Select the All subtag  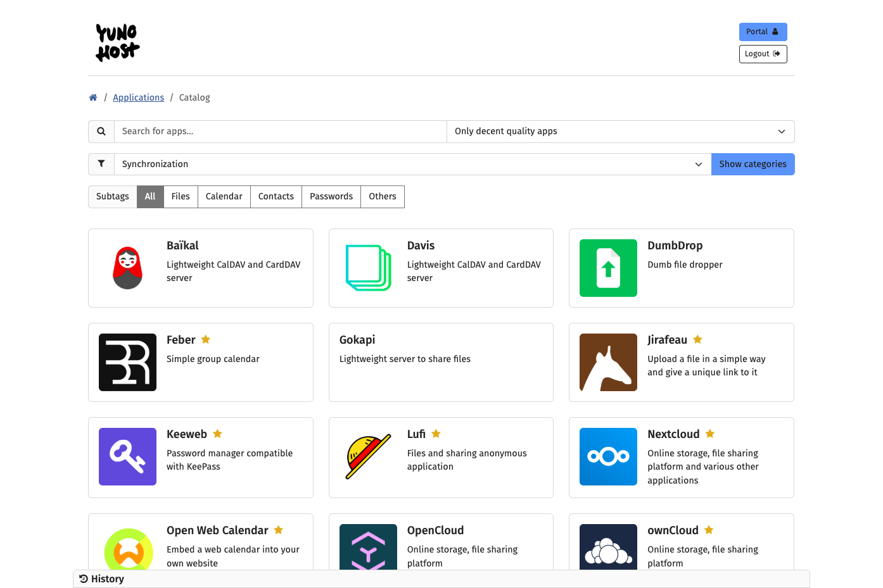click(x=150, y=197)
